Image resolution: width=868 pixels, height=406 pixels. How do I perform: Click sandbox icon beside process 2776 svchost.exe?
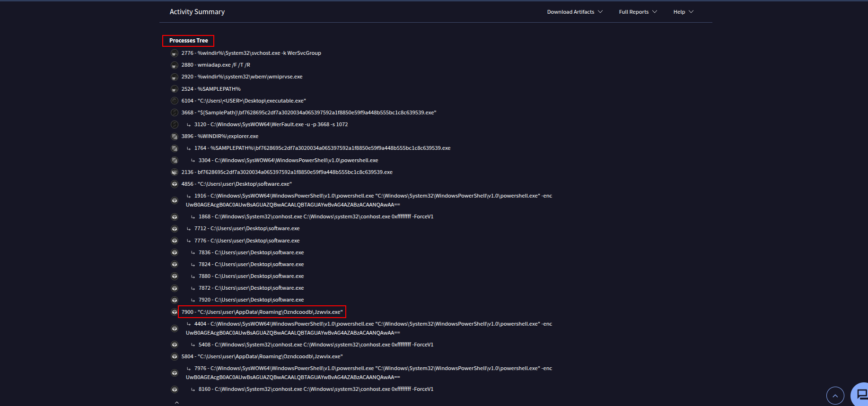tap(175, 53)
